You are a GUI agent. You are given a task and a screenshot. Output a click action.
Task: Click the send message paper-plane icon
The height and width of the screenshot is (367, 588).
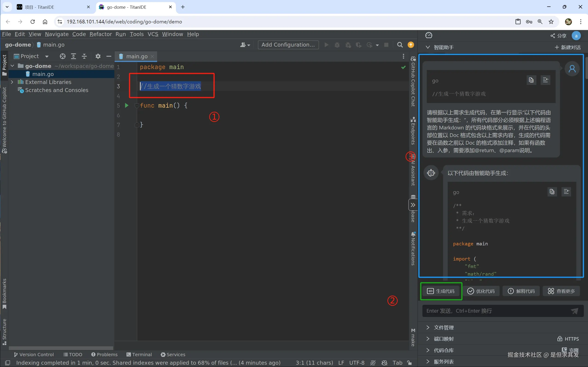pyautogui.click(x=575, y=311)
